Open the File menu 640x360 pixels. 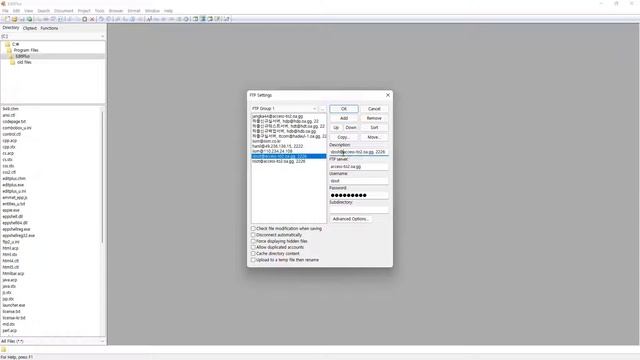tap(5, 11)
